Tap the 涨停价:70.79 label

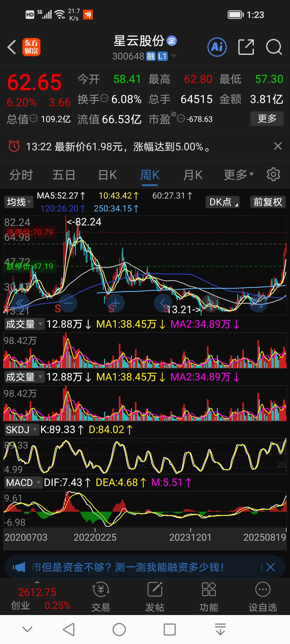click(30, 232)
